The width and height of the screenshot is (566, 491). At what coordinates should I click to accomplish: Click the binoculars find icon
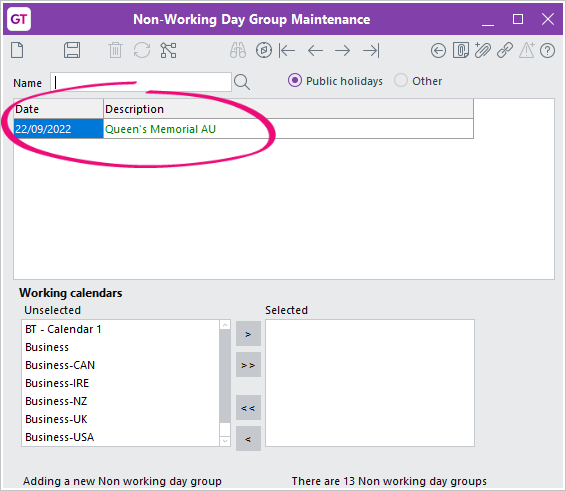[238, 50]
